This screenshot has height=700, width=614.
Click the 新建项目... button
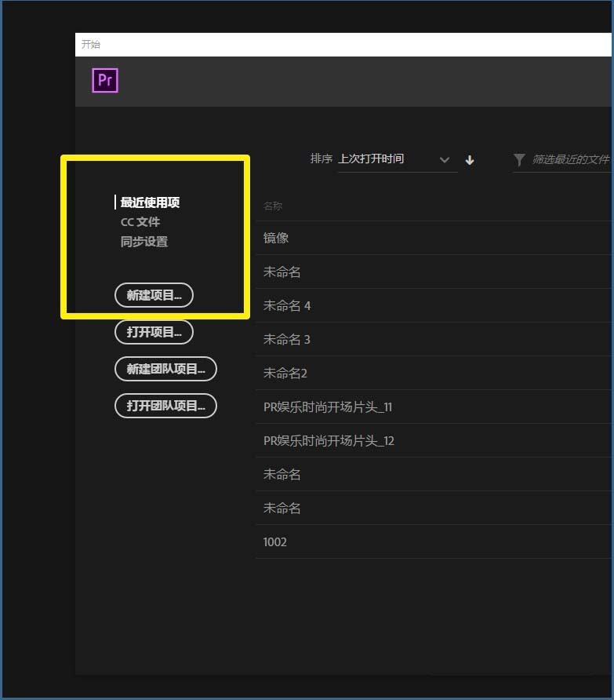(x=154, y=295)
